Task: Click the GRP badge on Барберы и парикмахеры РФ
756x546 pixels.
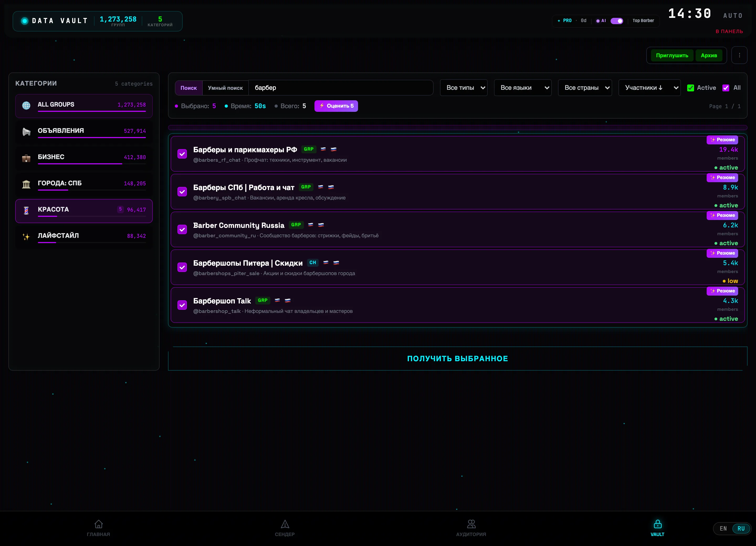Action: point(309,149)
